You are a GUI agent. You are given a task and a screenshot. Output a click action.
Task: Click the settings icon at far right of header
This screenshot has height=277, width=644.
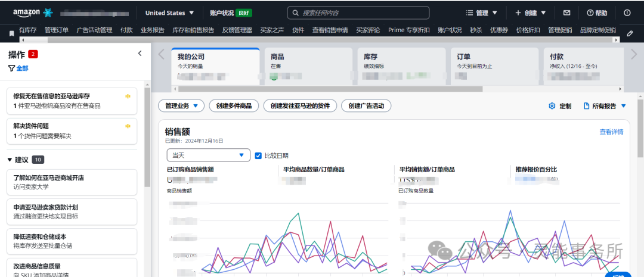point(627,13)
